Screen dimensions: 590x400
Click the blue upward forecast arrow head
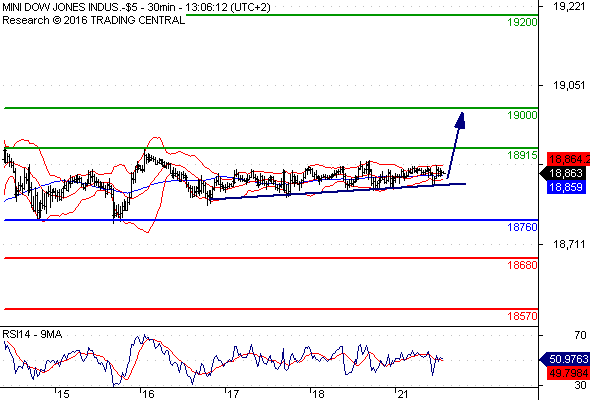tap(461, 120)
